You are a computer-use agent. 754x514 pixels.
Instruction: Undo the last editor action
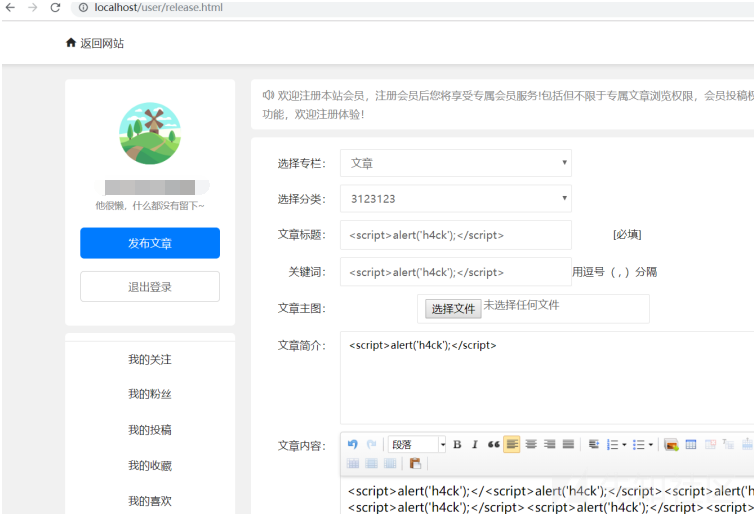pos(352,444)
